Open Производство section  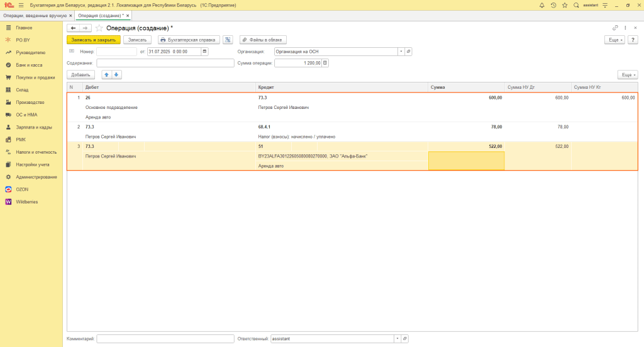tap(31, 103)
